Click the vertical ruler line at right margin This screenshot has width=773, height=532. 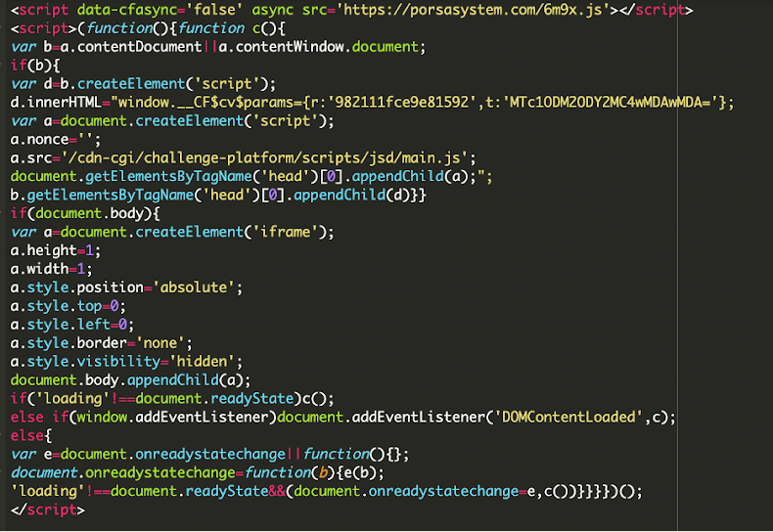(x=677, y=266)
